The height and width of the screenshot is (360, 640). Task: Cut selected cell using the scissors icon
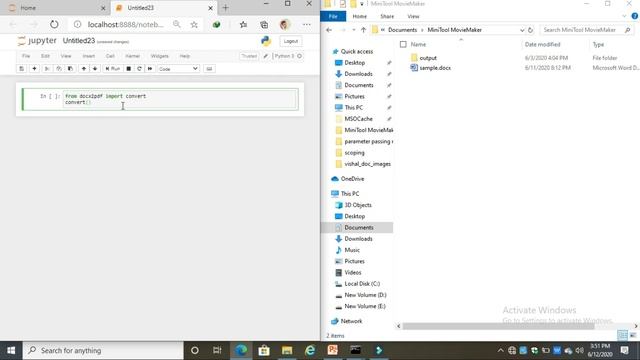pos(47,69)
